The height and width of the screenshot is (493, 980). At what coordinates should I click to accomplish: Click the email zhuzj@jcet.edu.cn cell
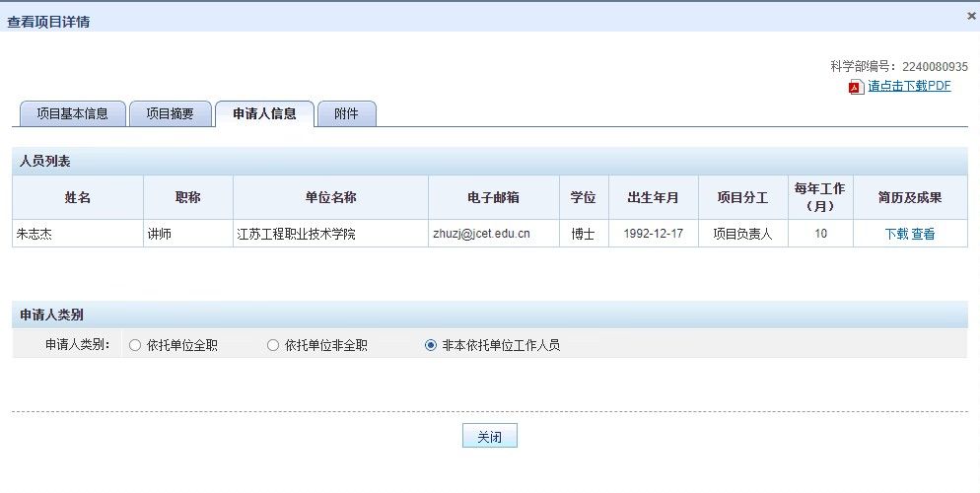tap(481, 234)
